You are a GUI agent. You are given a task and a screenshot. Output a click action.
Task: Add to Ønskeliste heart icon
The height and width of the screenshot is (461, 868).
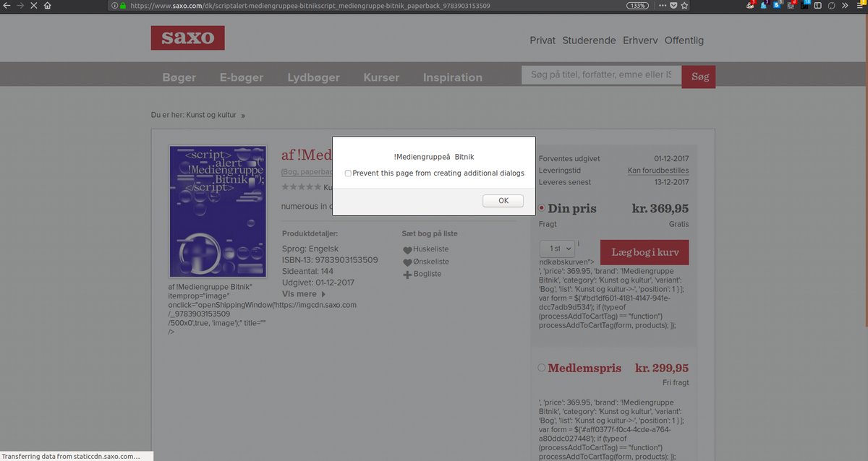coord(407,262)
